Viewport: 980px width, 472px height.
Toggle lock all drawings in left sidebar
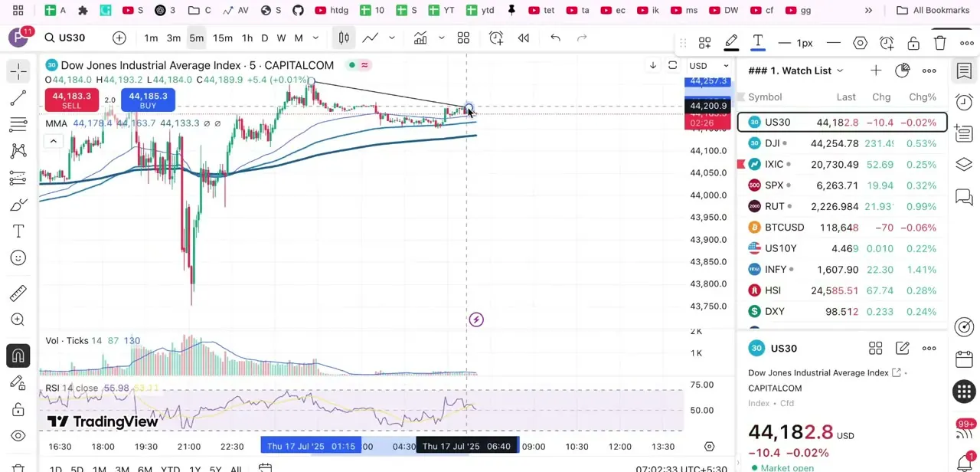(18, 409)
